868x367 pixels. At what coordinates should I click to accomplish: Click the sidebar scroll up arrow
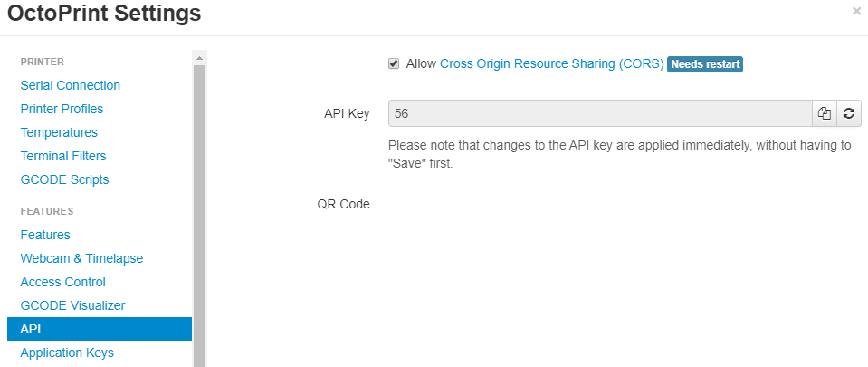(x=199, y=58)
